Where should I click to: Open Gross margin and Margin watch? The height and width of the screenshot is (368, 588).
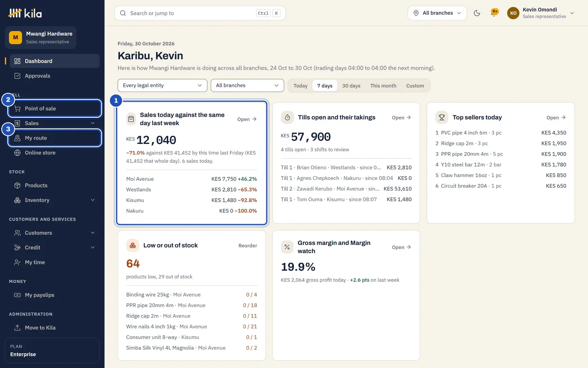401,247
